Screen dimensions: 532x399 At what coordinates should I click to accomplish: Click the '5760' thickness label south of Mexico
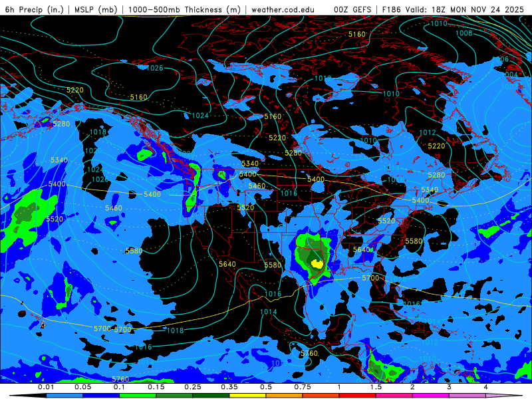point(309,353)
